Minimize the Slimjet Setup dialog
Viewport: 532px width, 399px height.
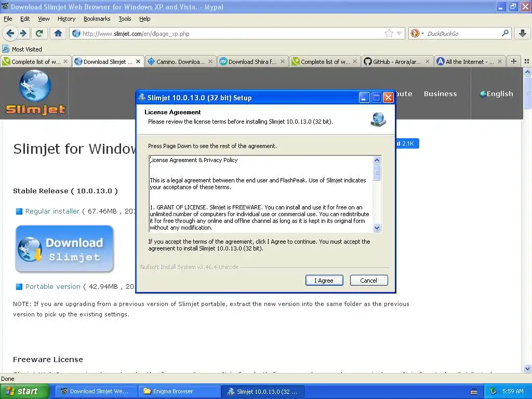click(x=364, y=98)
